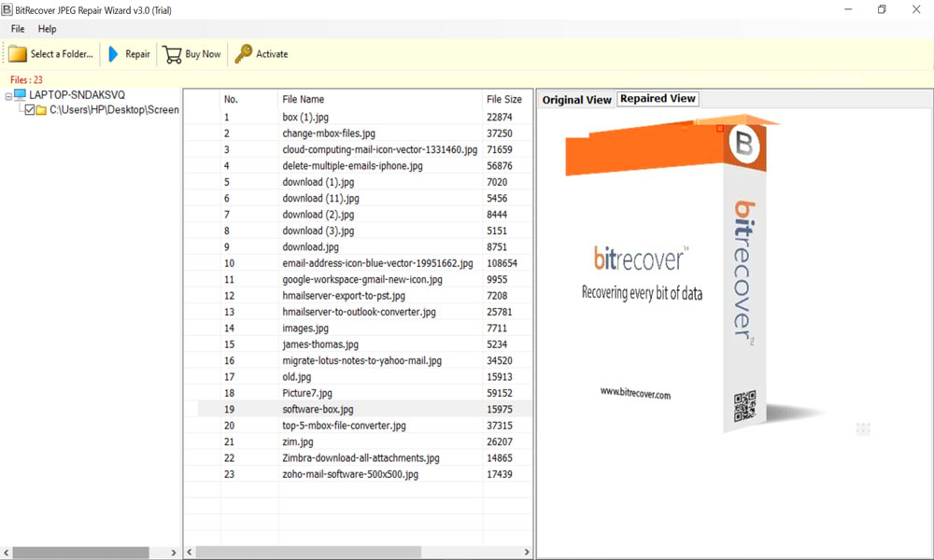Switch to the Original View tab
Viewport: 934px width, 560px height.
(x=576, y=100)
